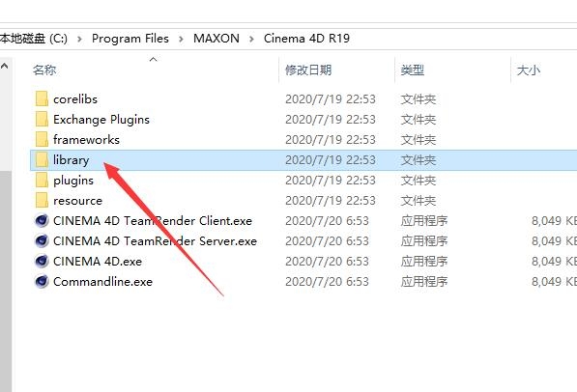
Task: Navigate to Program Files in the breadcrumb
Action: (130, 39)
